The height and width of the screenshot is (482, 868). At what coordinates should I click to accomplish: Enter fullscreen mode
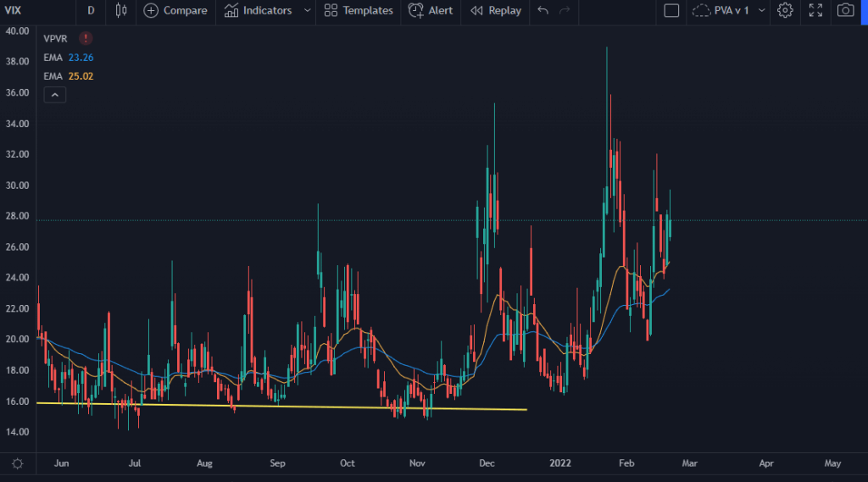[815, 10]
